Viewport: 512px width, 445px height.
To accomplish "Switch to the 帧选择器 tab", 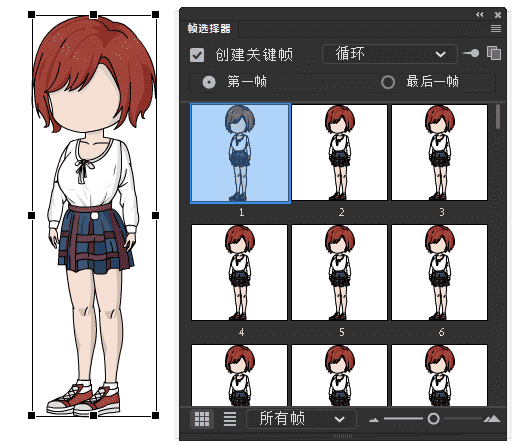I will click(209, 29).
